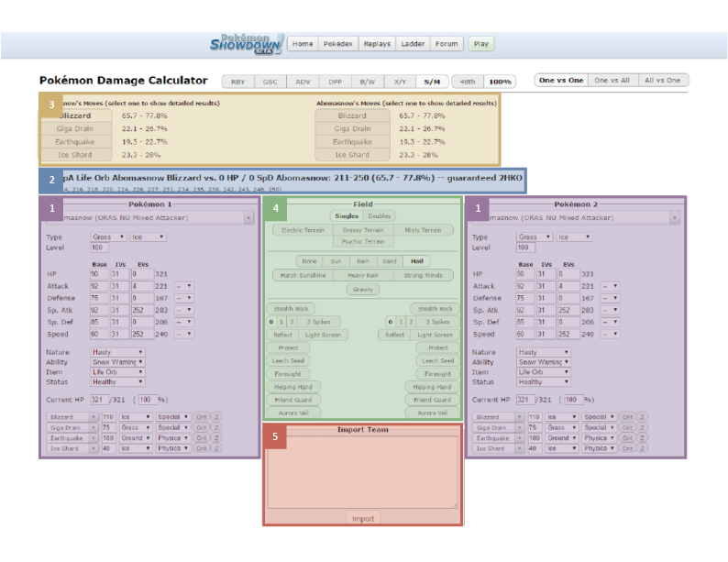Select the GSC generation tab

coord(270,82)
